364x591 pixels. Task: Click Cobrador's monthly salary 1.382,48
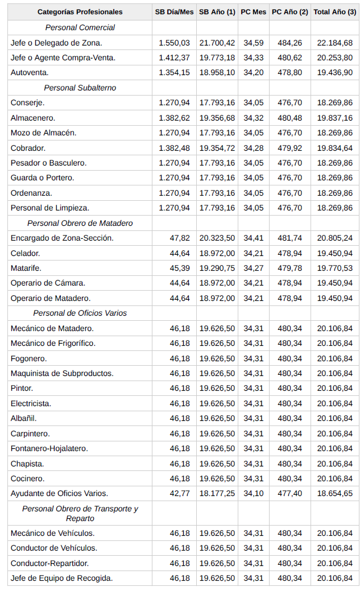point(174,148)
